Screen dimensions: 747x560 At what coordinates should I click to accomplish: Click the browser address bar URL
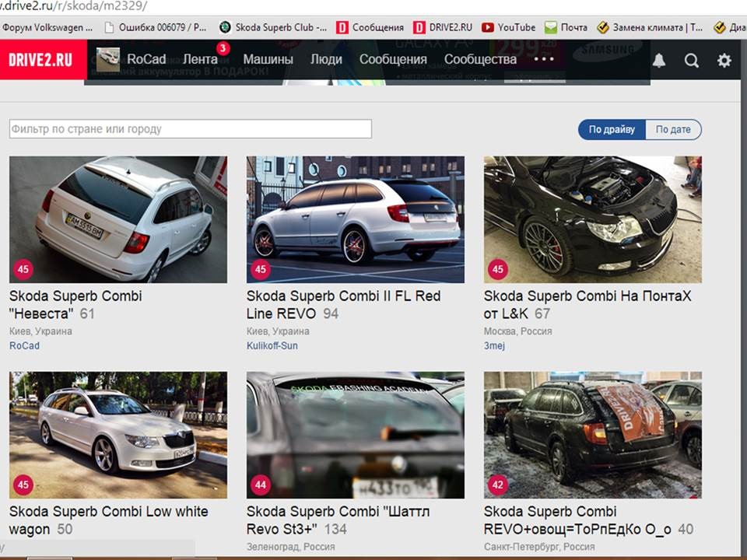(74, 6)
